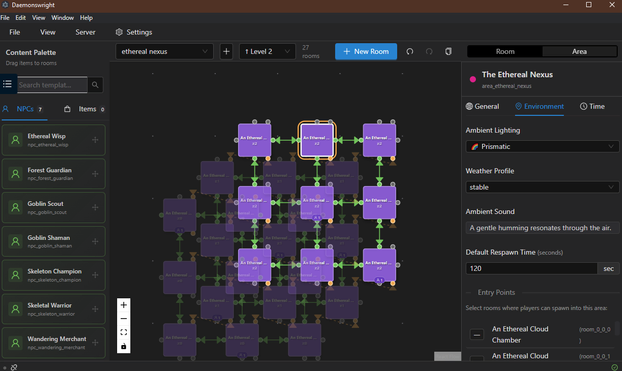Viewport: 622px width, 371px height.
Task: Click the search magnifier icon in palette
Action: click(95, 85)
